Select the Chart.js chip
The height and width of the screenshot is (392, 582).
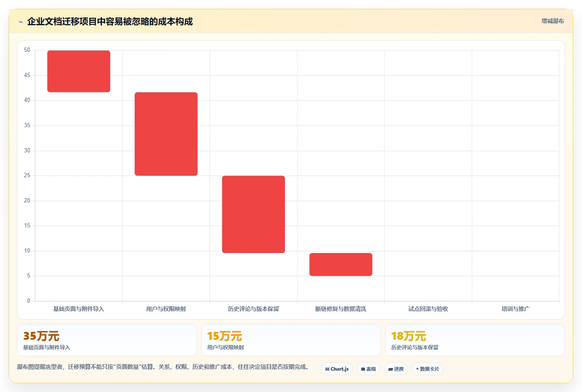337,369
